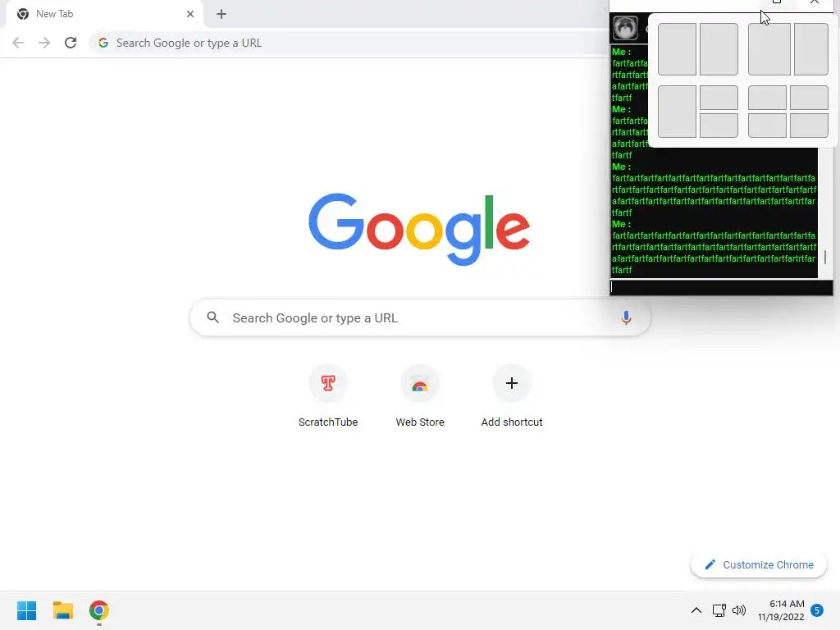Click the Web Store shortcut label
840x630 pixels.
pyautogui.click(x=420, y=422)
